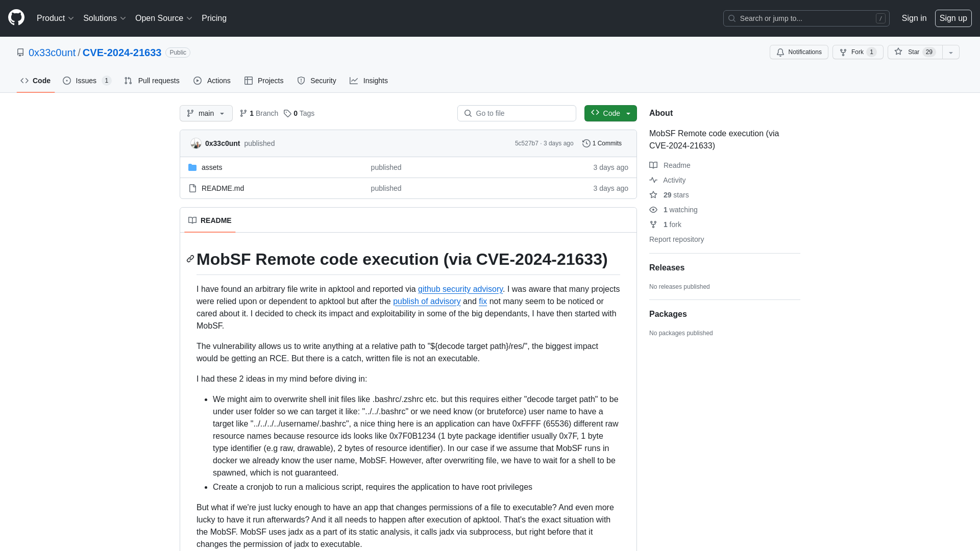Open the star lists dropdown arrow
This screenshot has height=551, width=980.
point(951,52)
